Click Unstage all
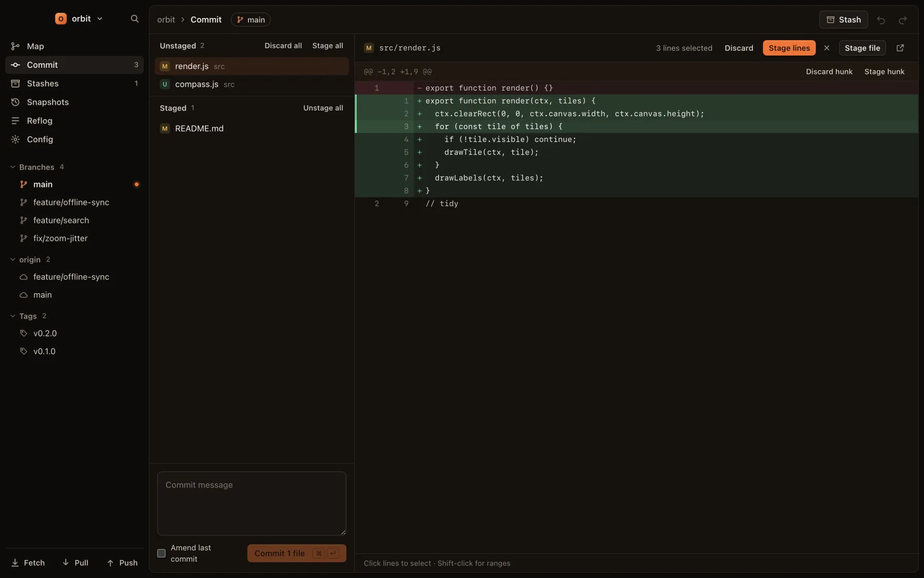This screenshot has width=924, height=578. 323,108
